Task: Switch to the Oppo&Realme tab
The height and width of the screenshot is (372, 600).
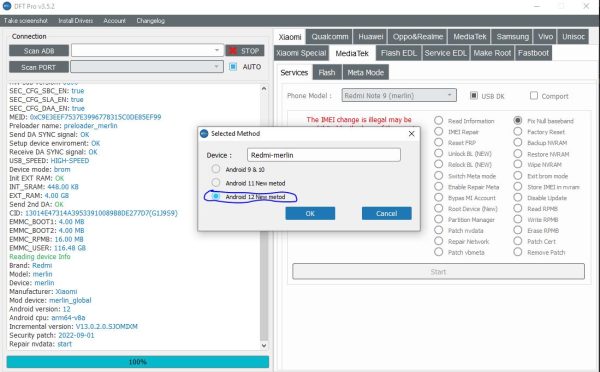Action: (x=417, y=37)
